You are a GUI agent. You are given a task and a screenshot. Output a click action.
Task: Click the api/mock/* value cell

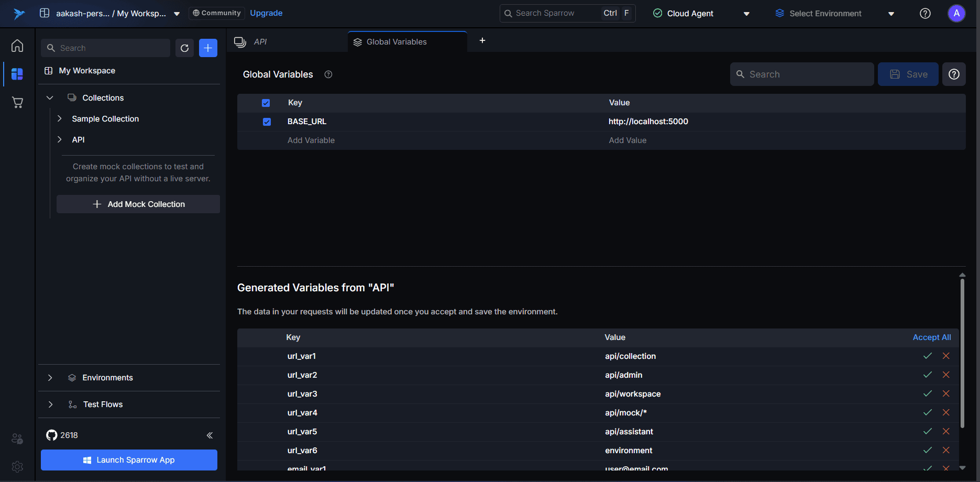click(626, 413)
